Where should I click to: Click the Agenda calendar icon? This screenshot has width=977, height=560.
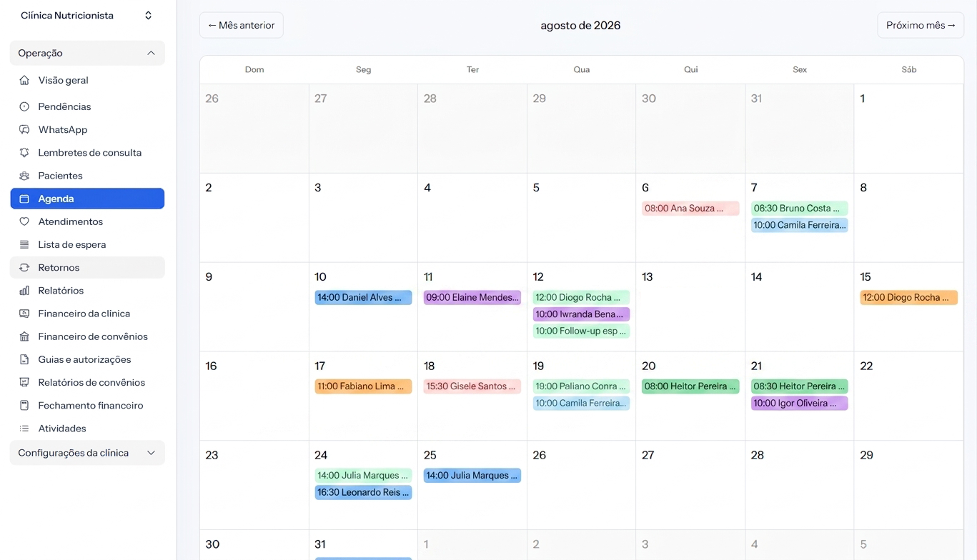click(24, 199)
